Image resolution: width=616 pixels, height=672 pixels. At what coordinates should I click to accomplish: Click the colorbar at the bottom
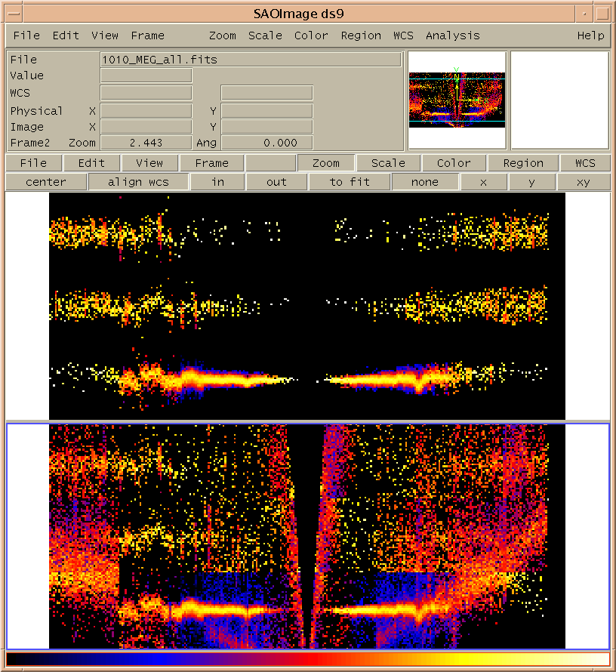tap(307, 659)
